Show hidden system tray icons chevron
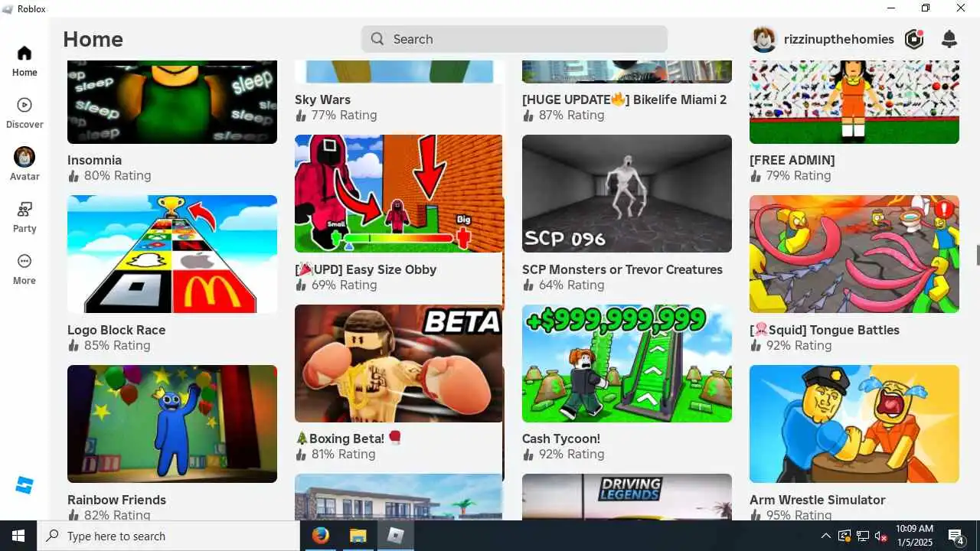 coord(826,536)
